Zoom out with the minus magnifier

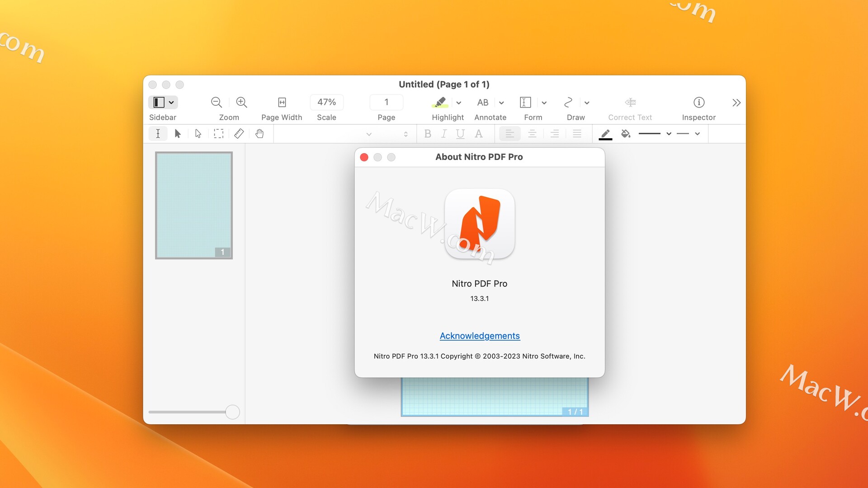[216, 103]
